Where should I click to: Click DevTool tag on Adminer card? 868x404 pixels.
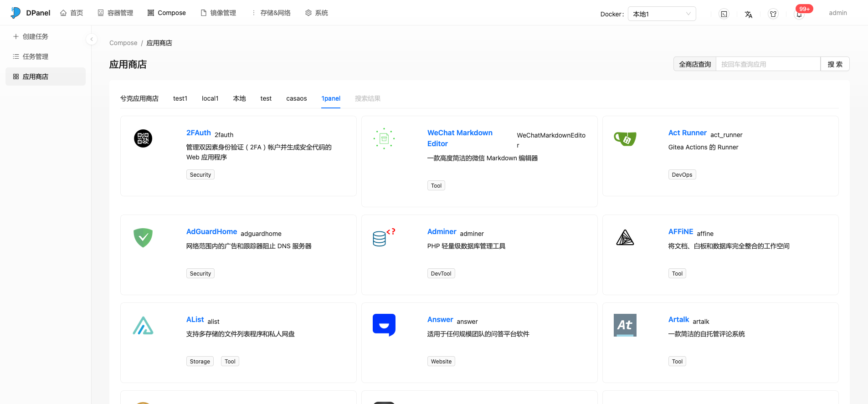[x=441, y=273]
